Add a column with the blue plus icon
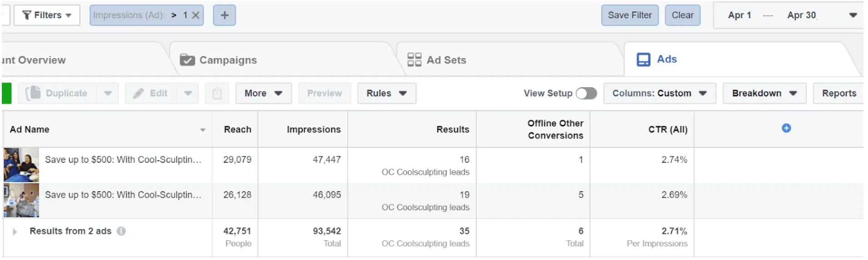Image resolution: width=868 pixels, height=260 pixels. pos(786,128)
